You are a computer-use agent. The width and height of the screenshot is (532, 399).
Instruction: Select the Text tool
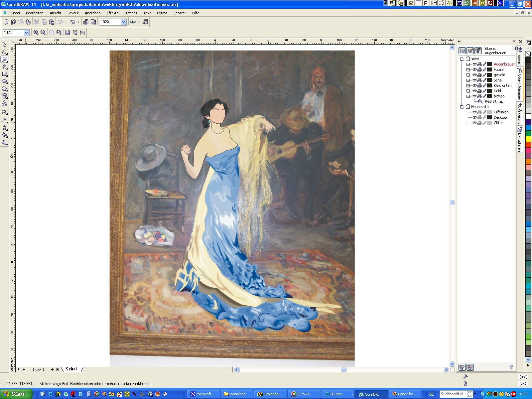point(4,103)
